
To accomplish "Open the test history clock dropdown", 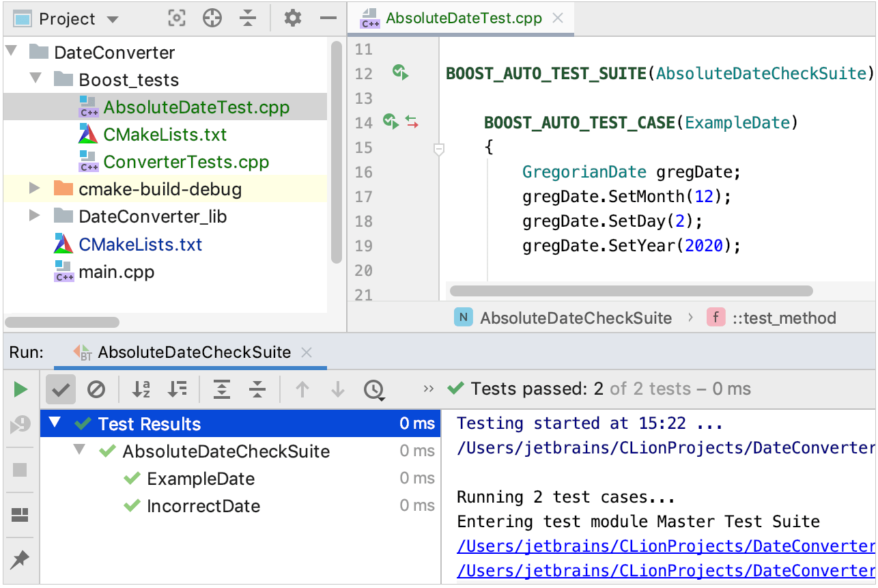I will 373,390.
